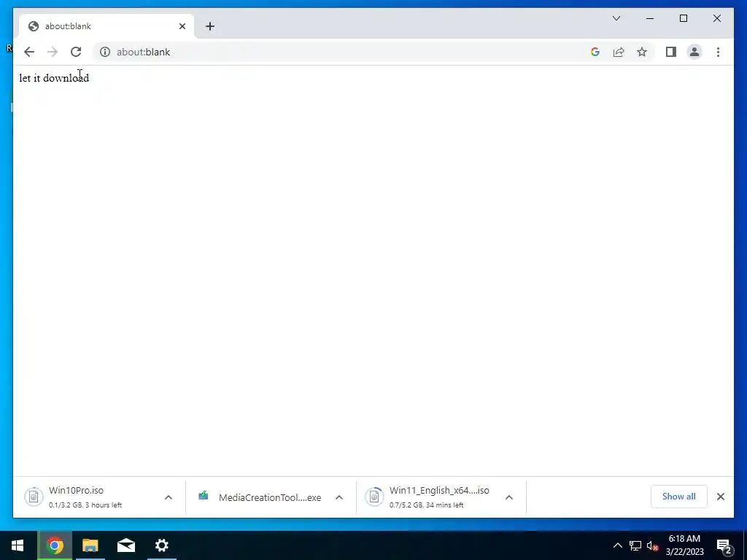Open File Explorer from the taskbar
This screenshot has height=560, width=747.
[x=90, y=545]
